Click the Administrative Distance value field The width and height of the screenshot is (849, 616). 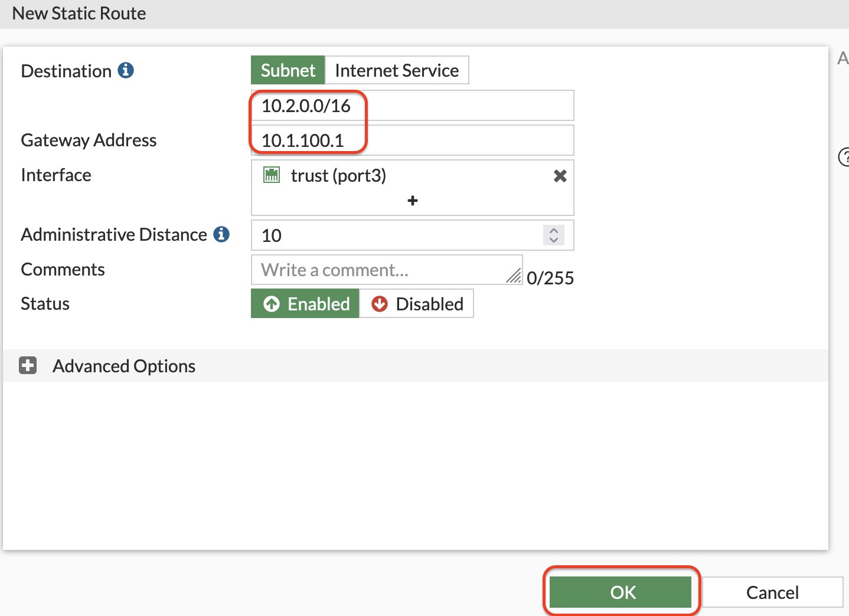[413, 235]
